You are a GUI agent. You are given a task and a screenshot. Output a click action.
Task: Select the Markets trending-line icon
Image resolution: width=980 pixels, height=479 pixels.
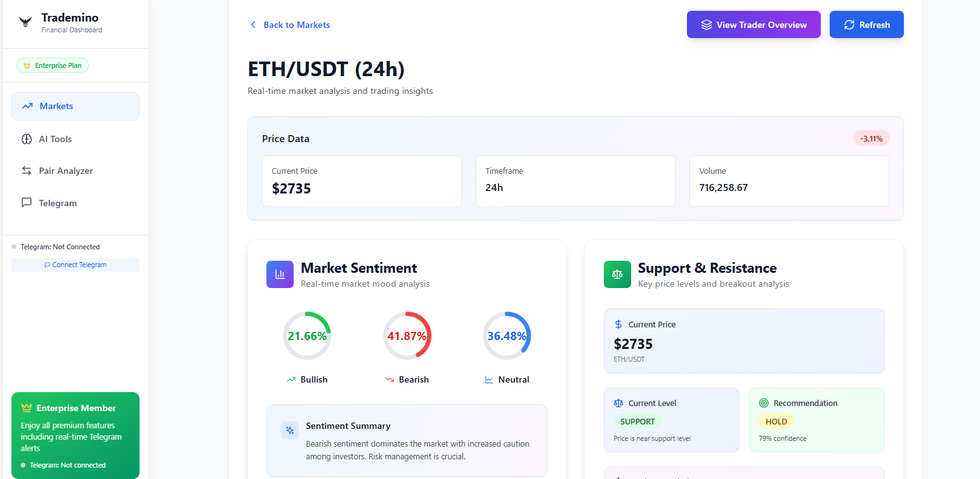pos(27,105)
